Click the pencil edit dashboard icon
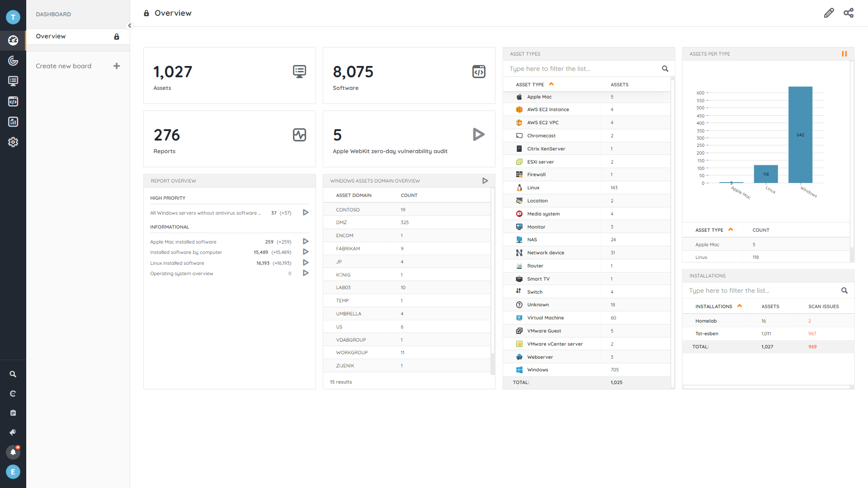Image resolution: width=868 pixels, height=488 pixels. pos(829,13)
